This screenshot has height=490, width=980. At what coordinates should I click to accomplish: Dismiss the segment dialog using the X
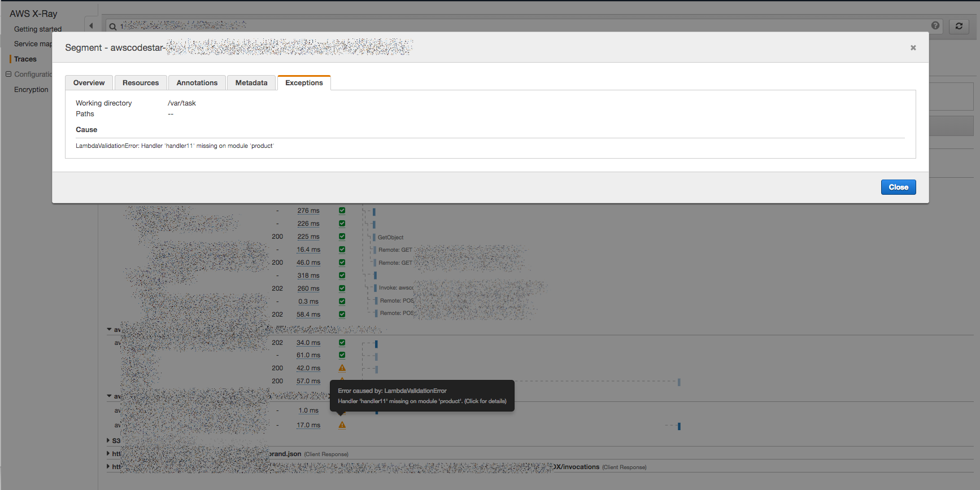913,48
